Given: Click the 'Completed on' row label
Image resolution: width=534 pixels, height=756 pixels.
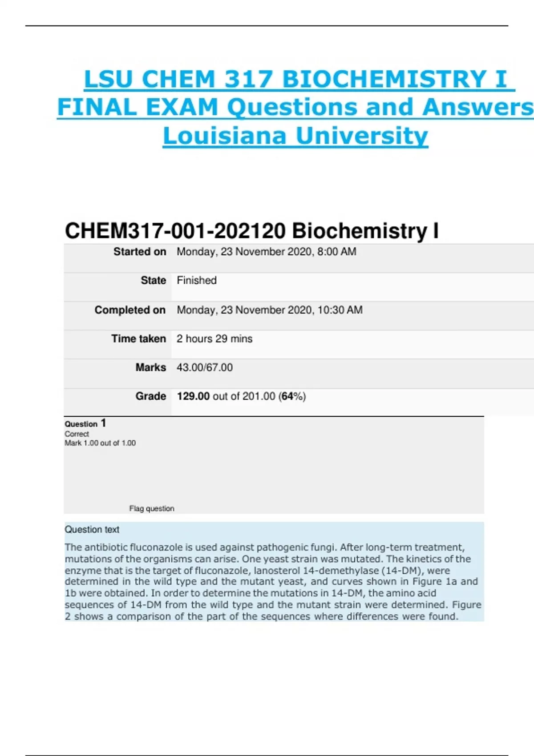Looking at the screenshot, I should [130, 310].
